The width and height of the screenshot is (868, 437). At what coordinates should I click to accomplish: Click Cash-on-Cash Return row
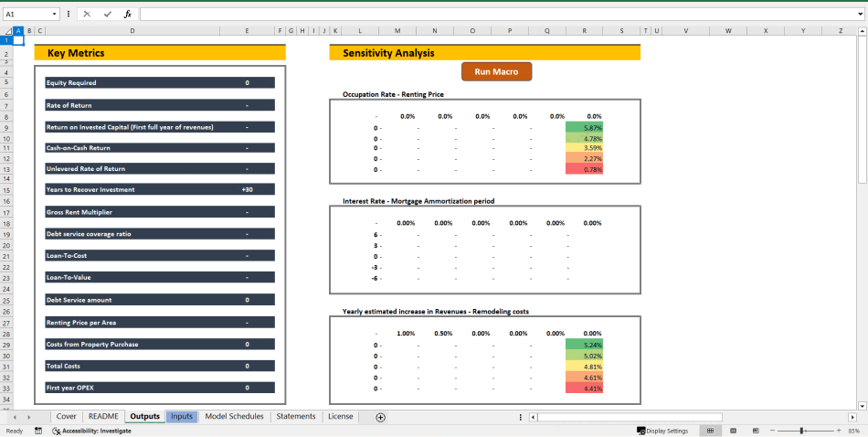click(160, 148)
